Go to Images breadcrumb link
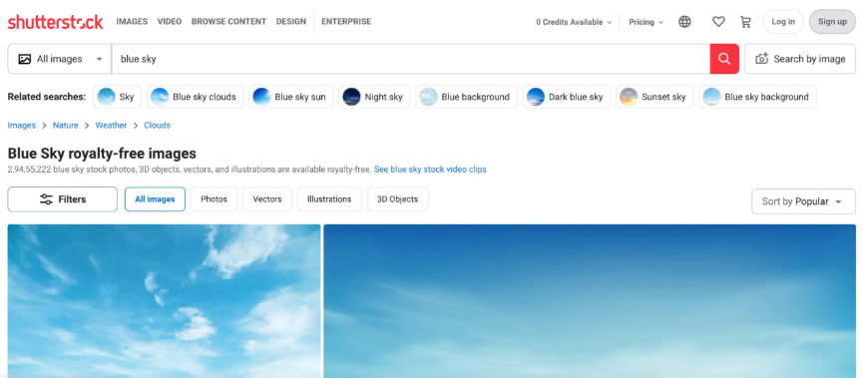Viewport: 868px width, 378px height. point(22,125)
